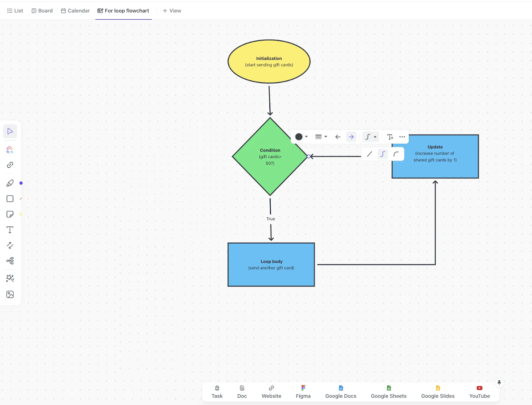The image size is (532, 405).
Task: Open the image insert tool
Action: click(x=10, y=295)
